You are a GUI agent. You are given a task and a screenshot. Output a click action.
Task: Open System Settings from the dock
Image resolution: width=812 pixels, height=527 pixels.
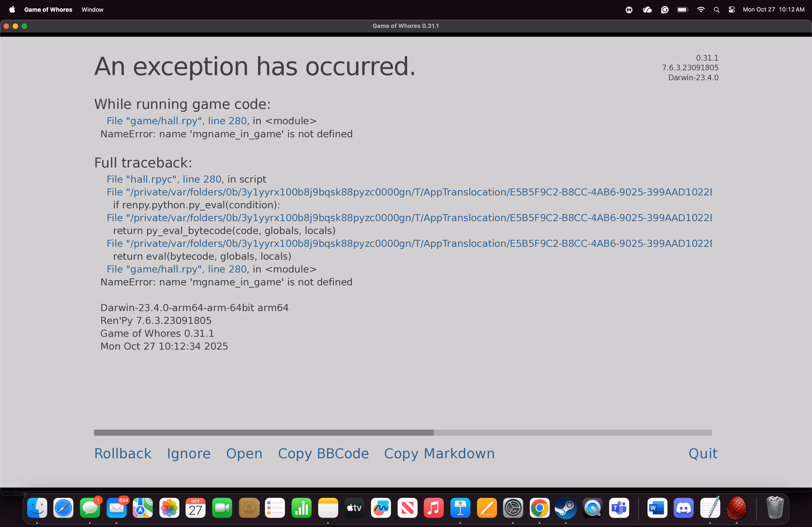click(x=513, y=508)
